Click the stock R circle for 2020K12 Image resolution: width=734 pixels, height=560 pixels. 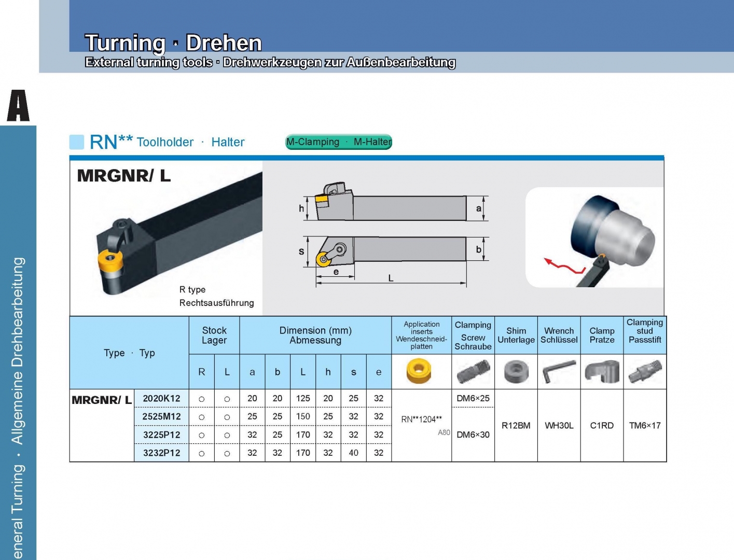coord(202,399)
